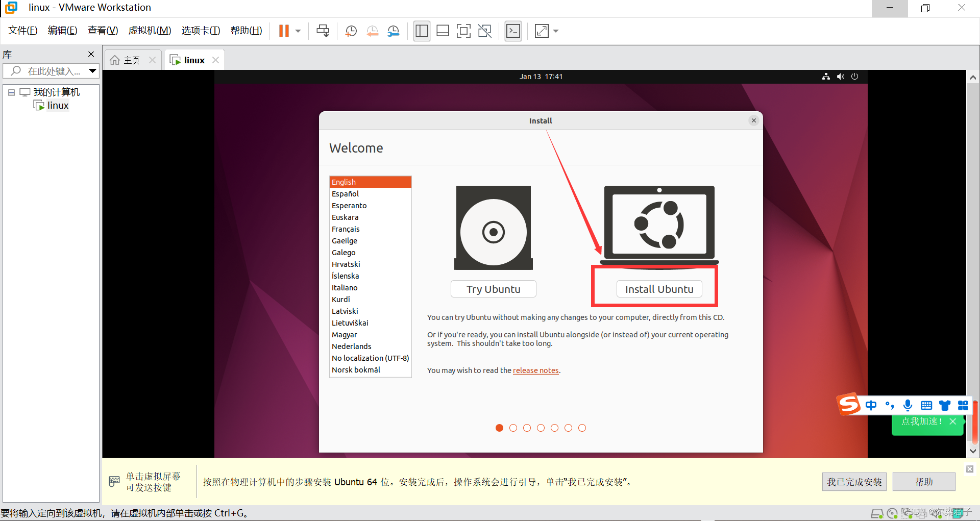980x521 pixels.
Task: Toggle Sogou Chinese/English mode
Action: point(871,405)
